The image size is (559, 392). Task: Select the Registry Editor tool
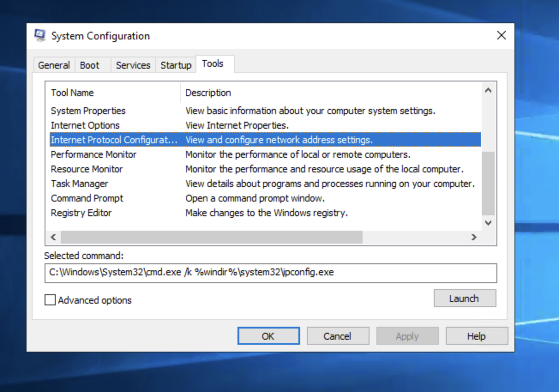coord(81,213)
